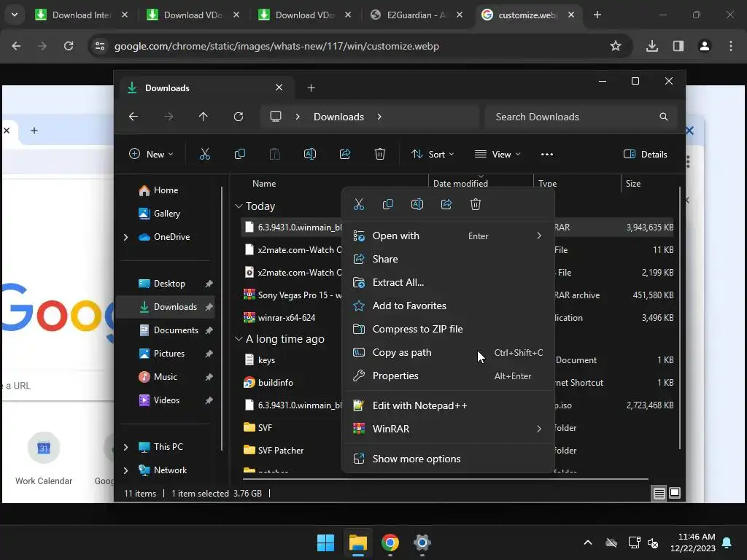Viewport: 747px width, 560px height.
Task: Open Documents in navigation pane
Action: pos(175,330)
